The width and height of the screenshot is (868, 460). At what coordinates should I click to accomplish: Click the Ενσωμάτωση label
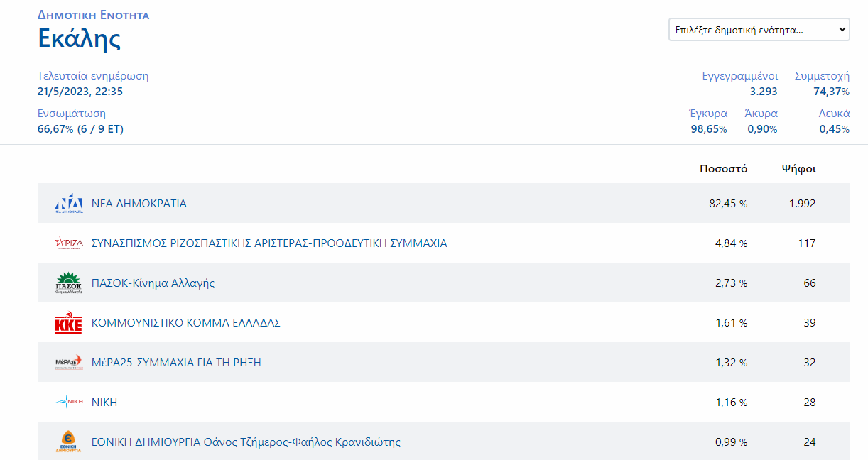(72, 113)
